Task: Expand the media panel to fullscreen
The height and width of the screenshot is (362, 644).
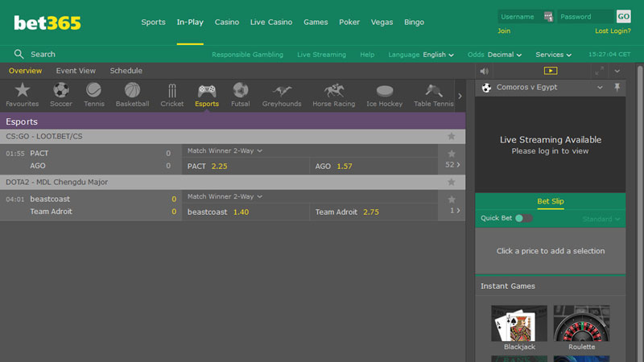Action: pos(599,71)
